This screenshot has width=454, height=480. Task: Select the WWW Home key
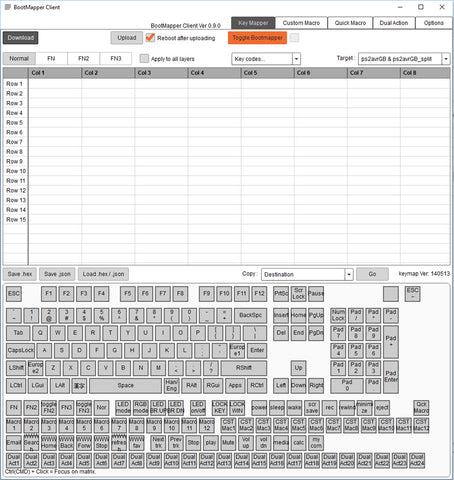tap(49, 443)
